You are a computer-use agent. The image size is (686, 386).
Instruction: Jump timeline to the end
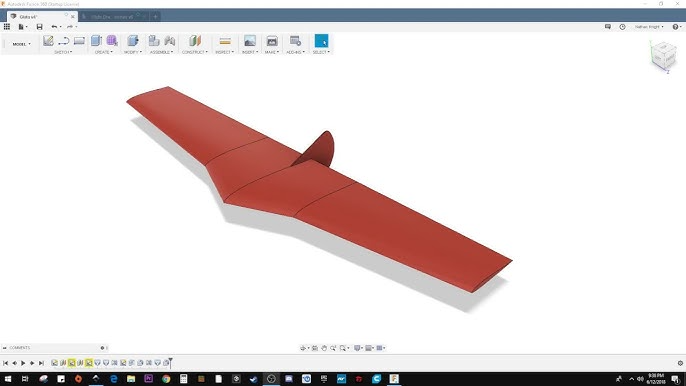41,363
